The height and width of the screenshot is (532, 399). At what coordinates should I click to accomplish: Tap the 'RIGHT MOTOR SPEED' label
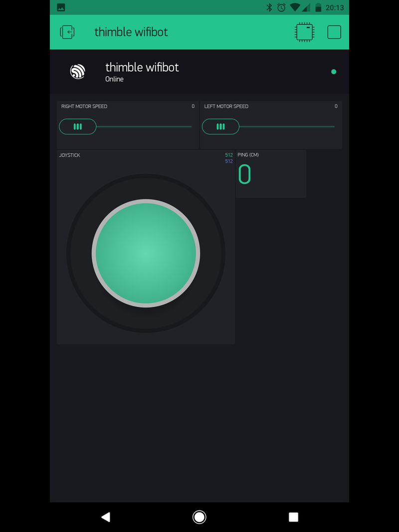pyautogui.click(x=84, y=106)
